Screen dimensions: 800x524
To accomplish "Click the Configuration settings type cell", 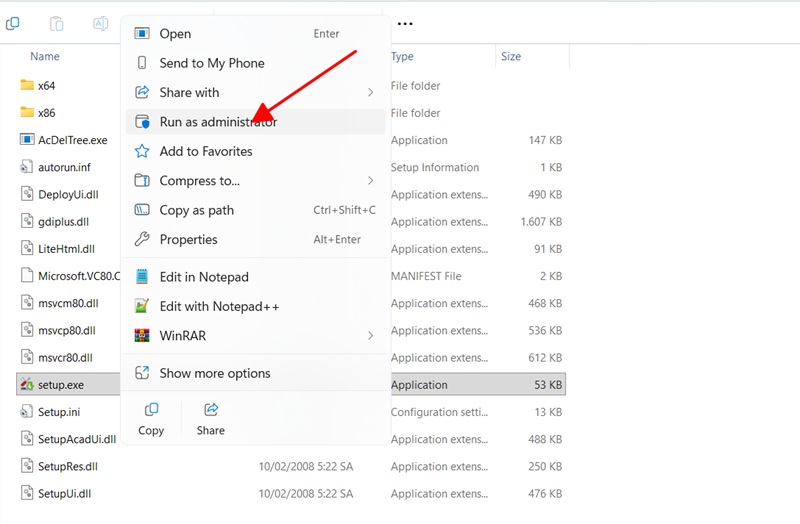I will click(439, 412).
